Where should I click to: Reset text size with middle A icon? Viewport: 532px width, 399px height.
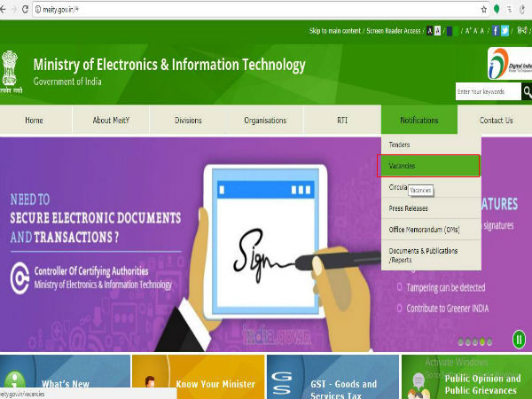coord(475,31)
